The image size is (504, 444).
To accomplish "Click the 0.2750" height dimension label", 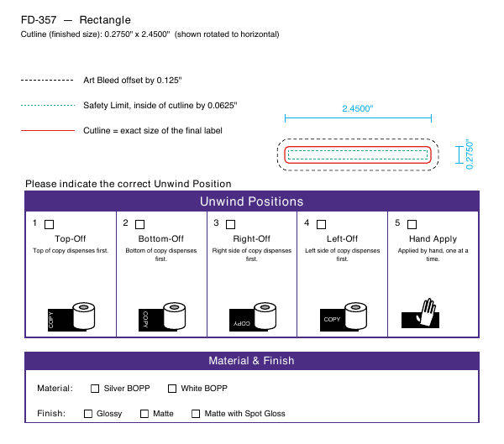I will [x=470, y=154].
